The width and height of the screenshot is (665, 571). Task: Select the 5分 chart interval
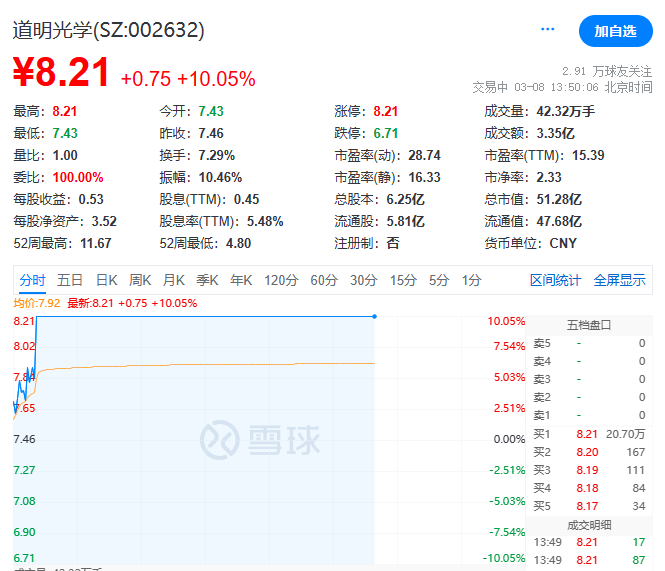pos(439,280)
